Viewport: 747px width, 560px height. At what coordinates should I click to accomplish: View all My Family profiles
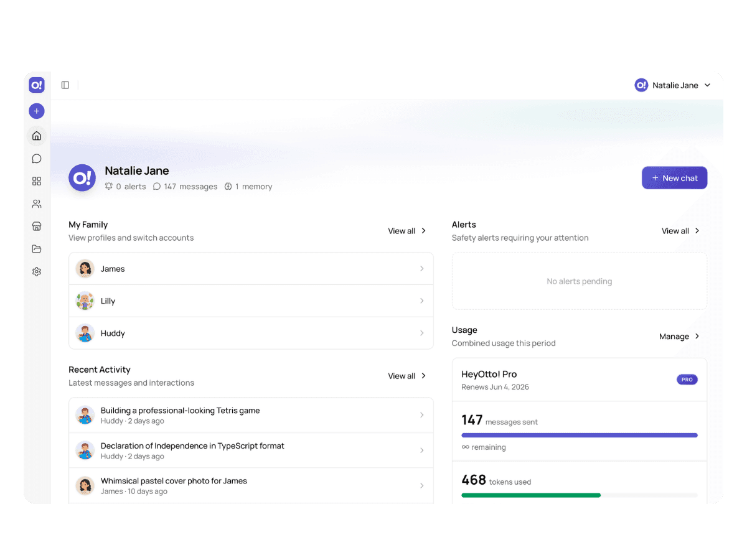click(x=407, y=231)
